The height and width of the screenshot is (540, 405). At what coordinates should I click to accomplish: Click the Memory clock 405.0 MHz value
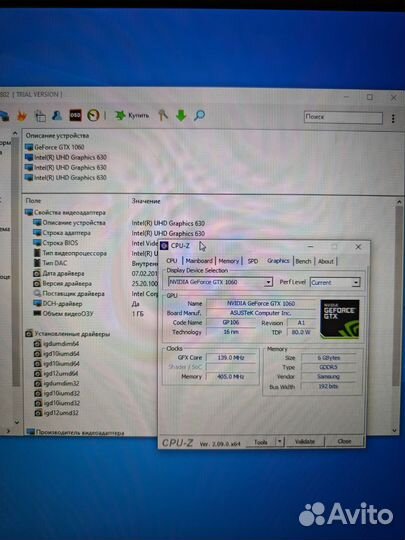pyautogui.click(x=231, y=377)
